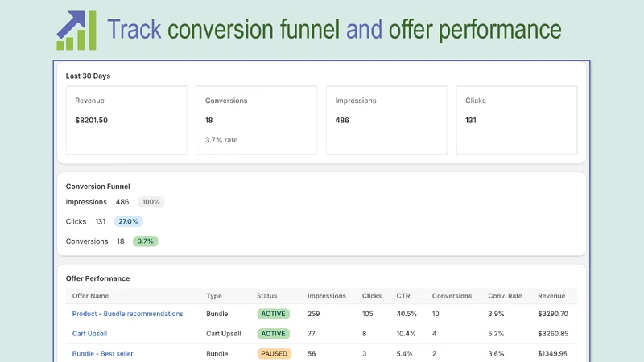This screenshot has height=362, width=644.
Task: Click the Type column header
Action: [214, 296]
